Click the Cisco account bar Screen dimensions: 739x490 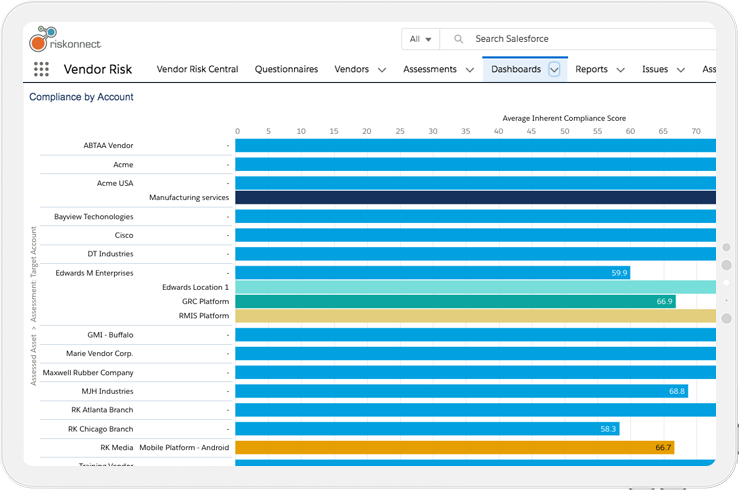476,235
